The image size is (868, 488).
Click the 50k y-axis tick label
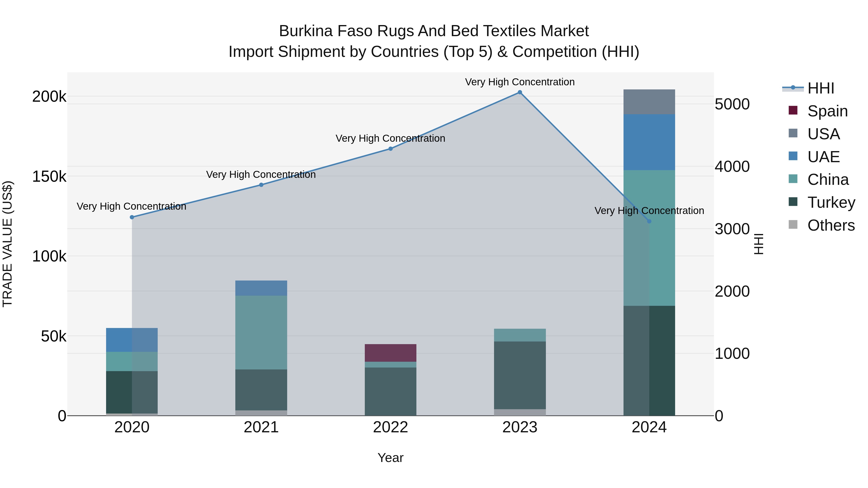[54, 336]
